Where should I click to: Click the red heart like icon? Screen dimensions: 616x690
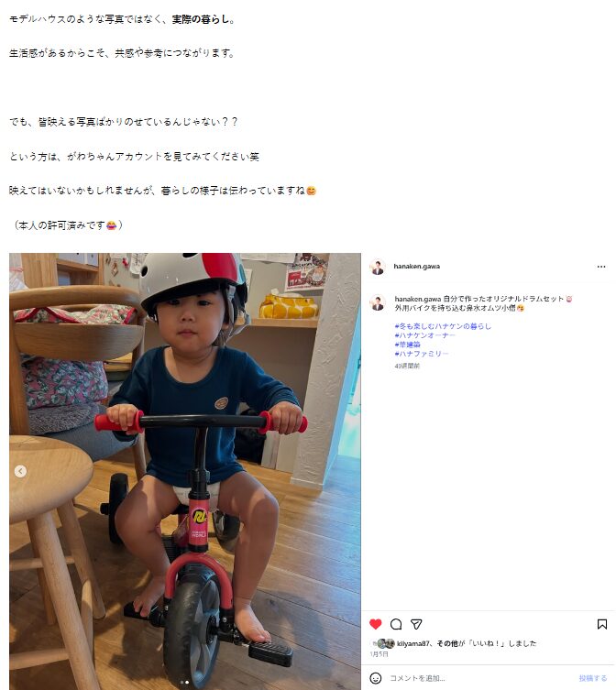pyautogui.click(x=375, y=624)
